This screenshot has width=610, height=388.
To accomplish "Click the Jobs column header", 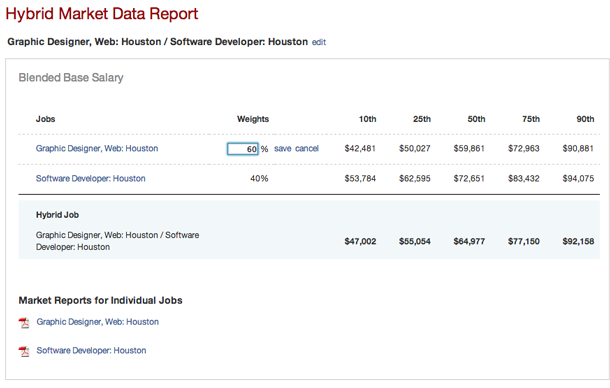I will (46, 119).
